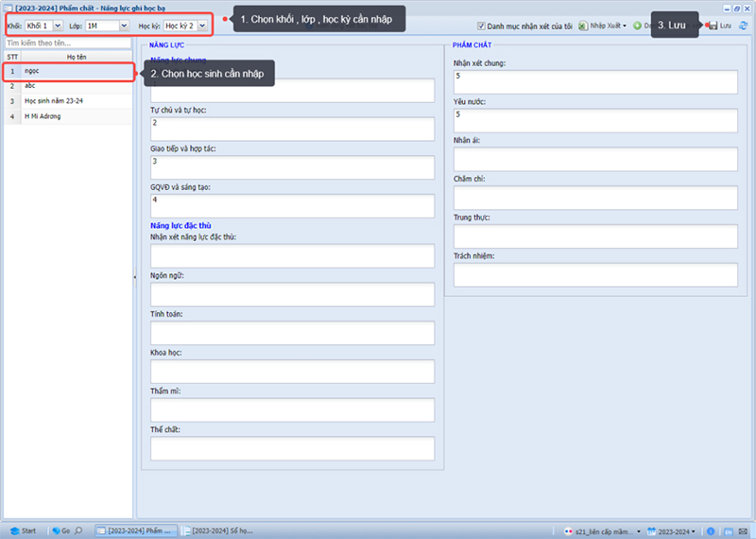The width and height of the screenshot is (756, 539).
Task: Click the mail envelope icon in status bar
Action: tap(743, 531)
